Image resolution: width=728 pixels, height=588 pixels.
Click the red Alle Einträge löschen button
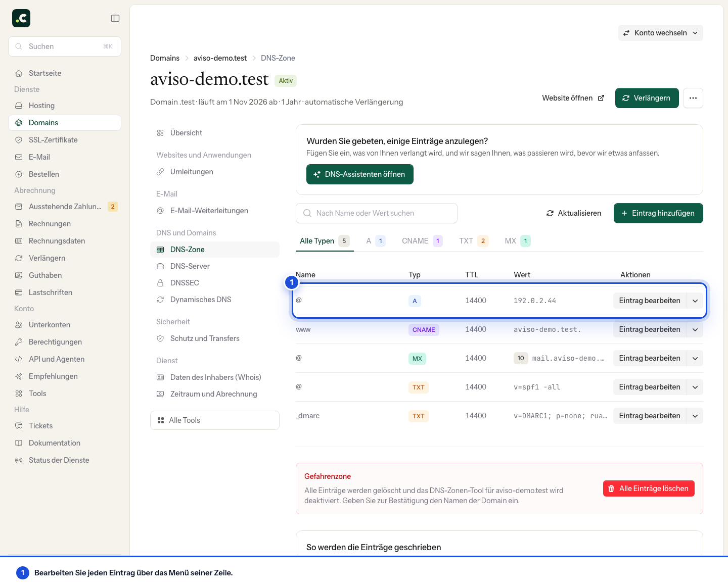point(649,488)
